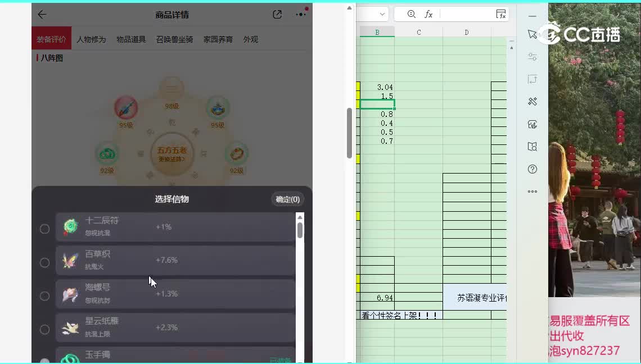Click the +7.6% value of 百草织
Screen dimensions: 641x364
point(166,260)
